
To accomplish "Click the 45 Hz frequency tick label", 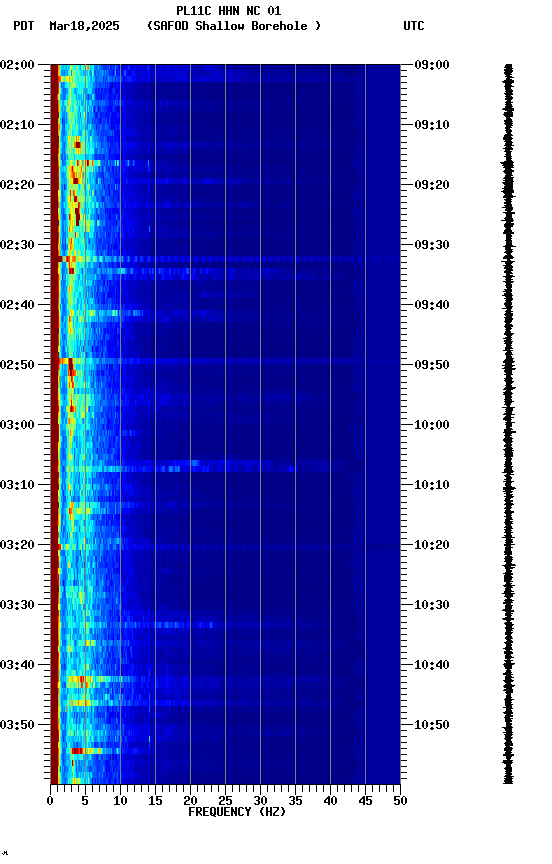I will tap(365, 801).
